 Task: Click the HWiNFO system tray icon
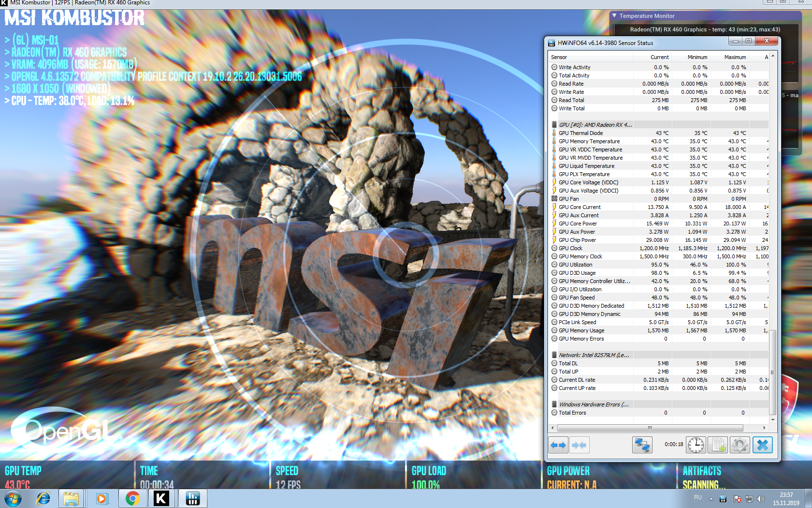coord(723,499)
